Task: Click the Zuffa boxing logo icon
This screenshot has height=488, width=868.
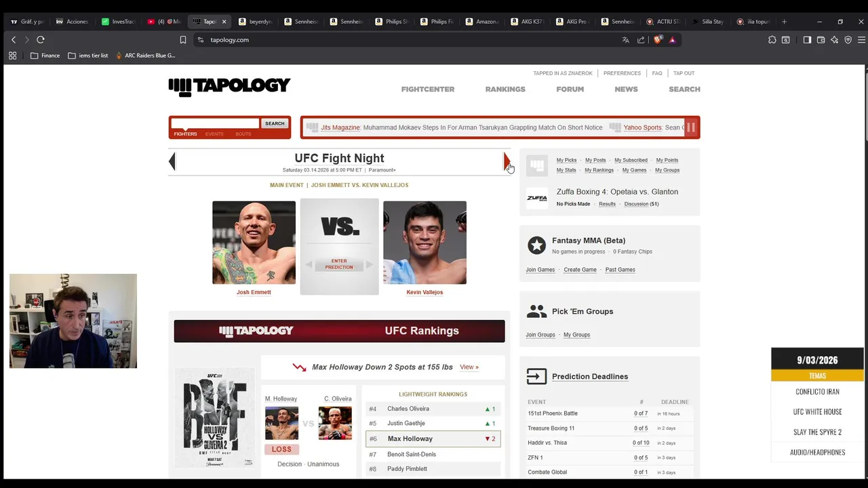Action: (x=536, y=198)
